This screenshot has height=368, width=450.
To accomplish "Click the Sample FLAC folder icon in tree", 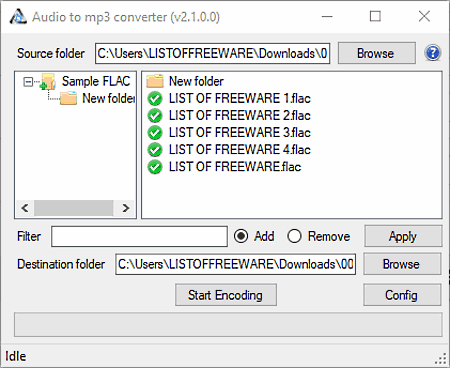I will [48, 82].
